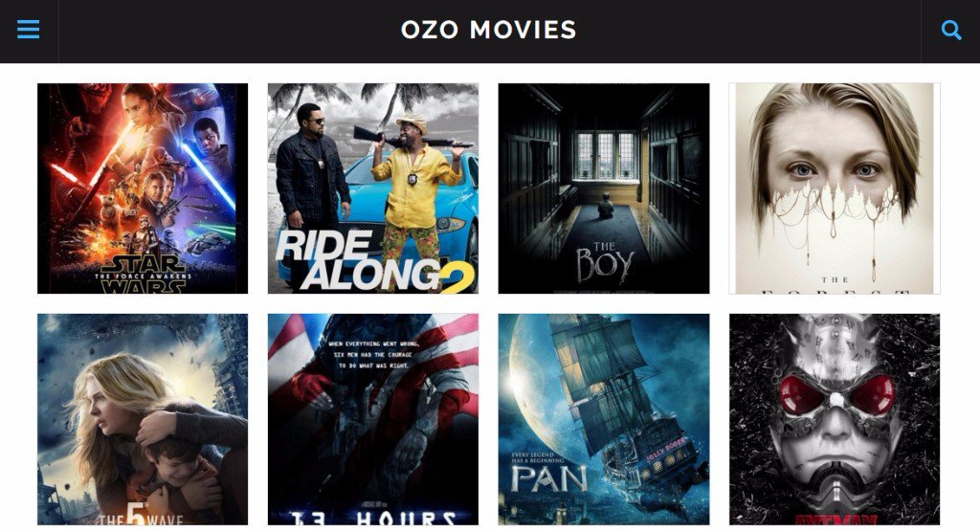The height and width of the screenshot is (530, 980).
Task: Click the tagline text on 13 Hours poster
Action: (374, 355)
